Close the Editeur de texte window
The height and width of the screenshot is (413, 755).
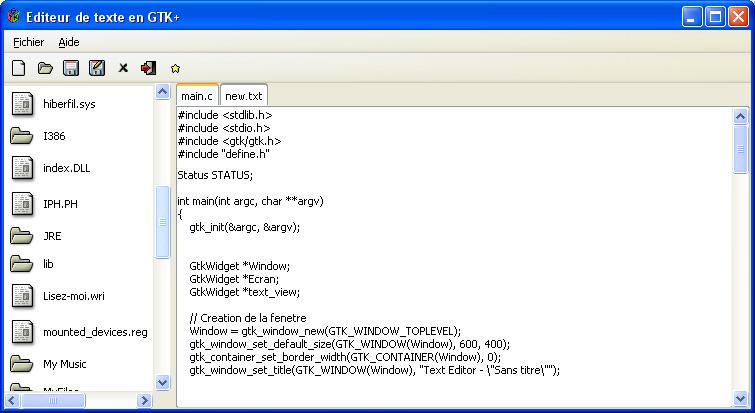[738, 17]
